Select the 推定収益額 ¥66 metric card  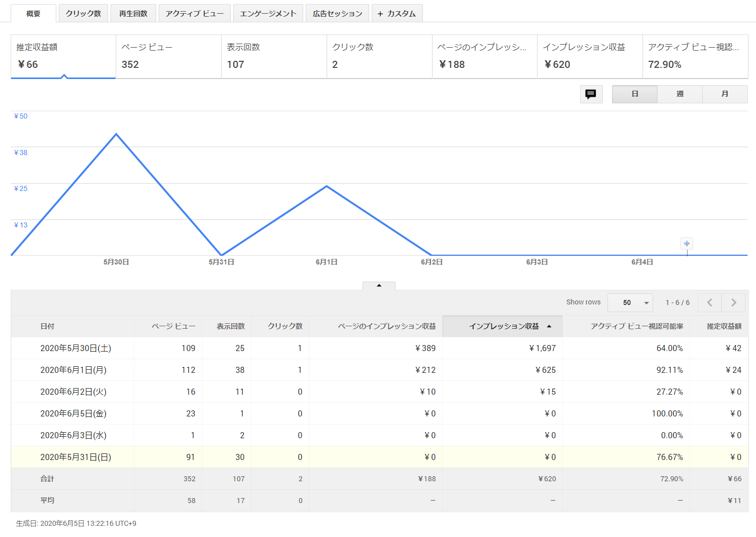coord(63,56)
